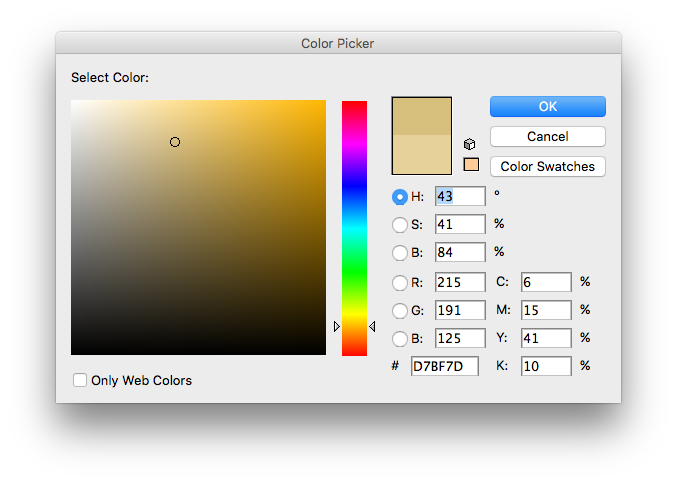Select the R red radio button
Image resolution: width=677 pixels, height=483 pixels.
(x=400, y=283)
